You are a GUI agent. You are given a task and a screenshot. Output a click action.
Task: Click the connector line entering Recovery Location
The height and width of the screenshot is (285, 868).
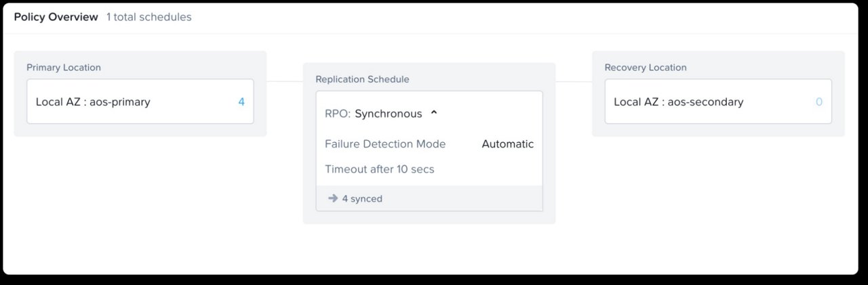tap(574, 82)
